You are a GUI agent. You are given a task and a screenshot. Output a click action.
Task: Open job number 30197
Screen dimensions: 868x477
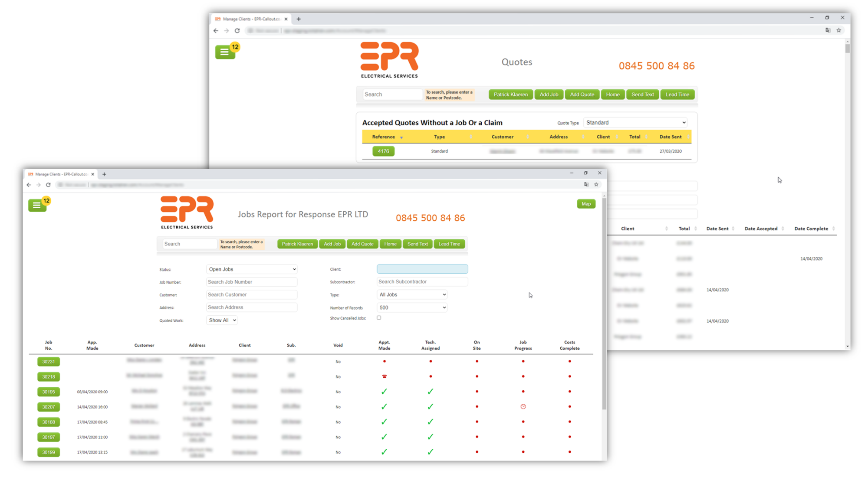click(49, 437)
